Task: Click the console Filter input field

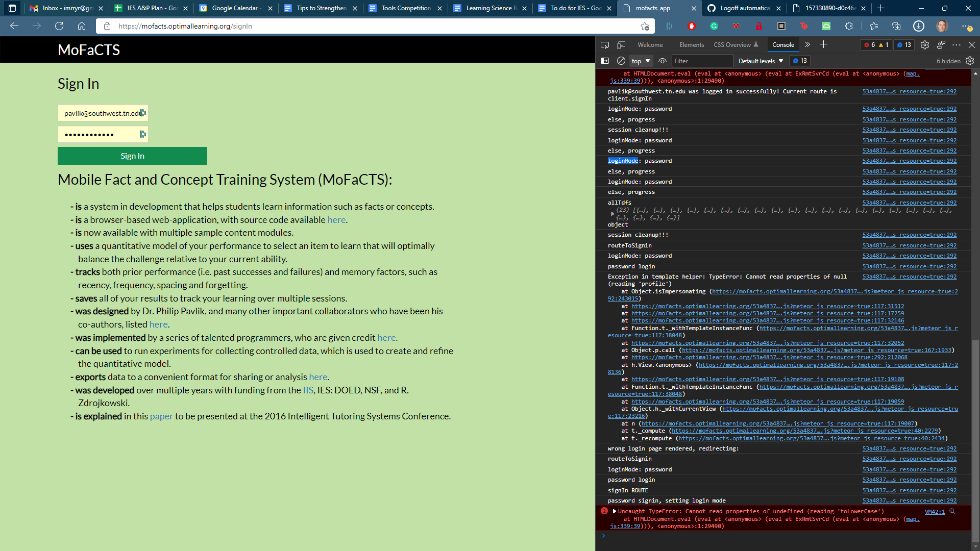Action: [x=703, y=61]
